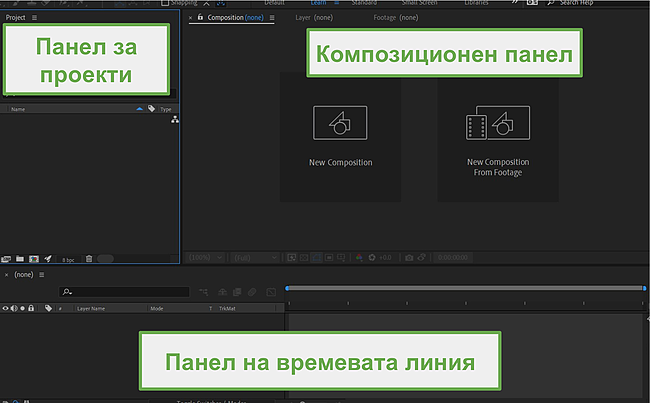The width and height of the screenshot is (650, 403).
Task: Click the lock column header in timeline
Action: click(31, 308)
